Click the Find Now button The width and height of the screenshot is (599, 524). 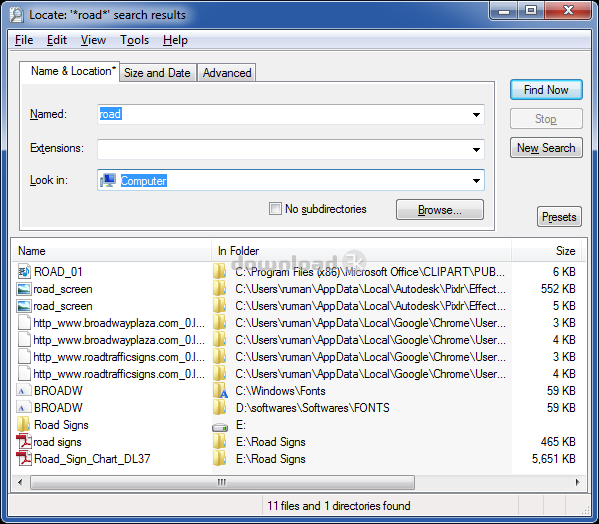(546, 90)
